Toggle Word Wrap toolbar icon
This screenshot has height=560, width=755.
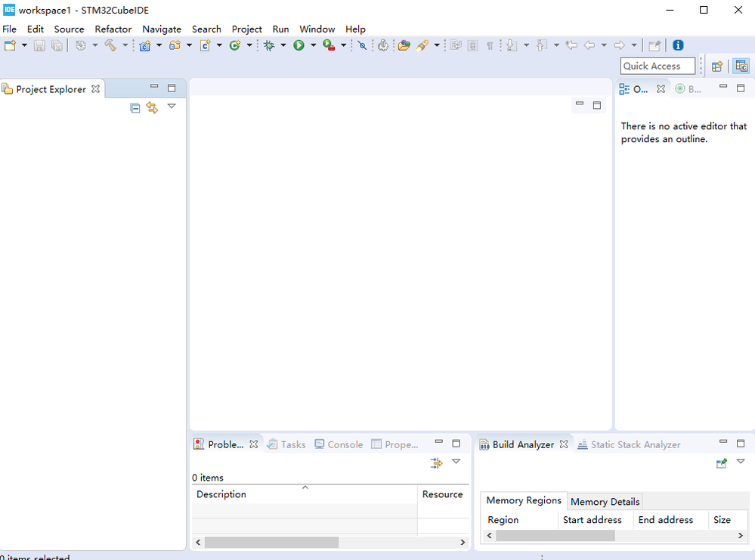(456, 45)
